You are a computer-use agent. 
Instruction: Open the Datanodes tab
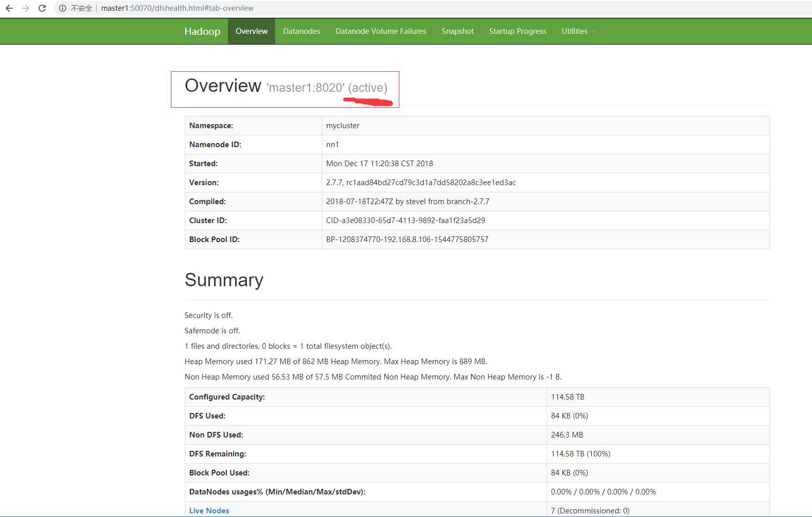pos(301,31)
